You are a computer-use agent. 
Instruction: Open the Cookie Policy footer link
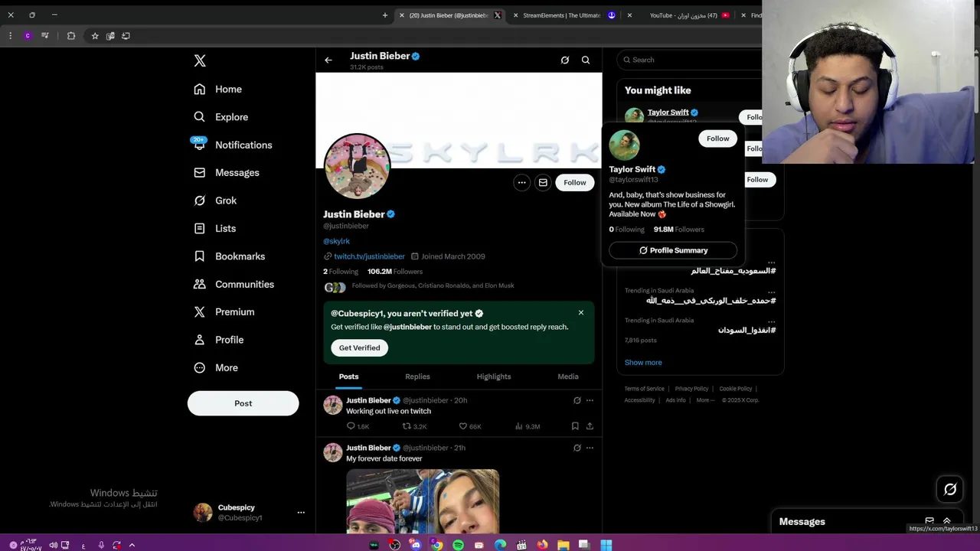736,389
